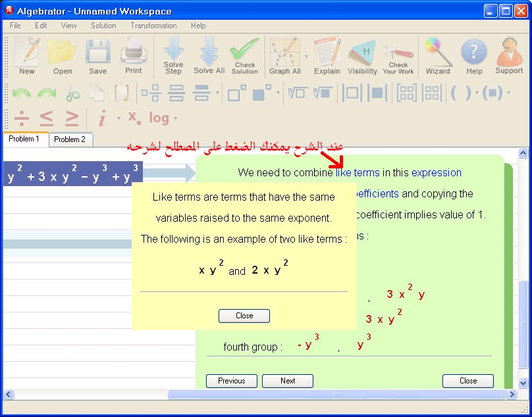Insert the division operator symbol
Viewport: 532px width, 417px height.
point(22,118)
